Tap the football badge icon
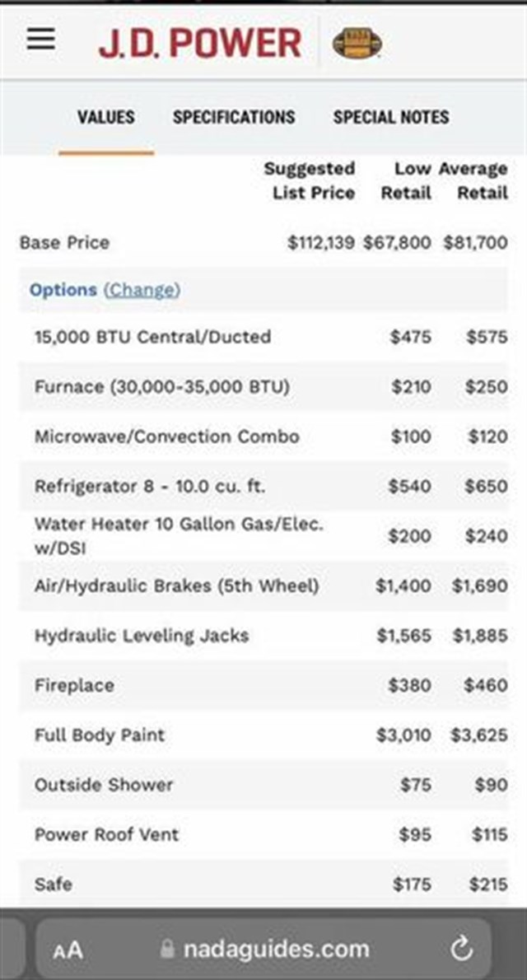This screenshot has height=980, width=527. [357, 43]
